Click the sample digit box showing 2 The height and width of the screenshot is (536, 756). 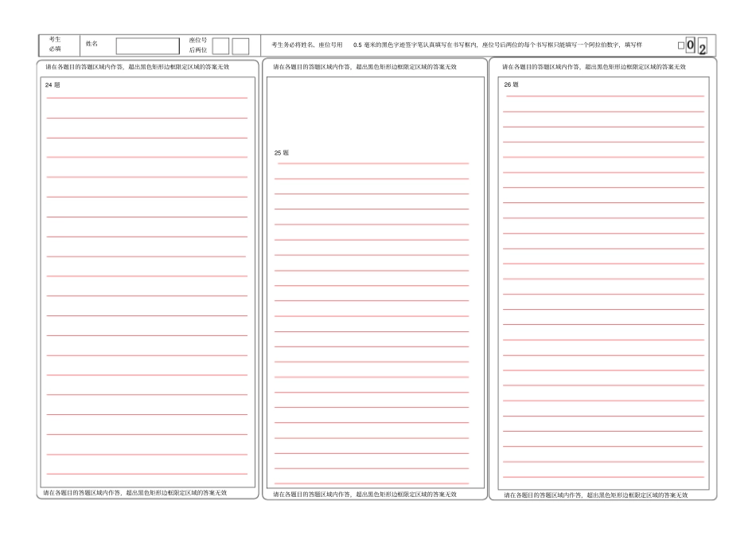point(703,47)
